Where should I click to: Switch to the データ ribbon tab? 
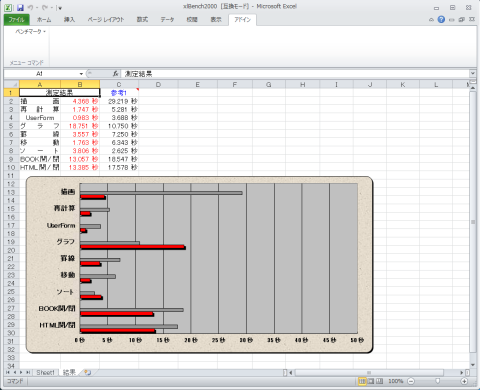(x=167, y=20)
